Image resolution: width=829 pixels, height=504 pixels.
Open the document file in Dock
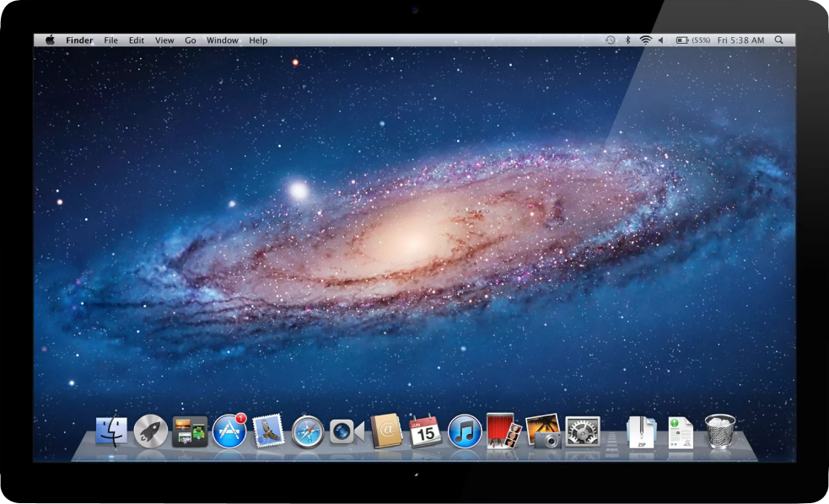[x=681, y=432]
